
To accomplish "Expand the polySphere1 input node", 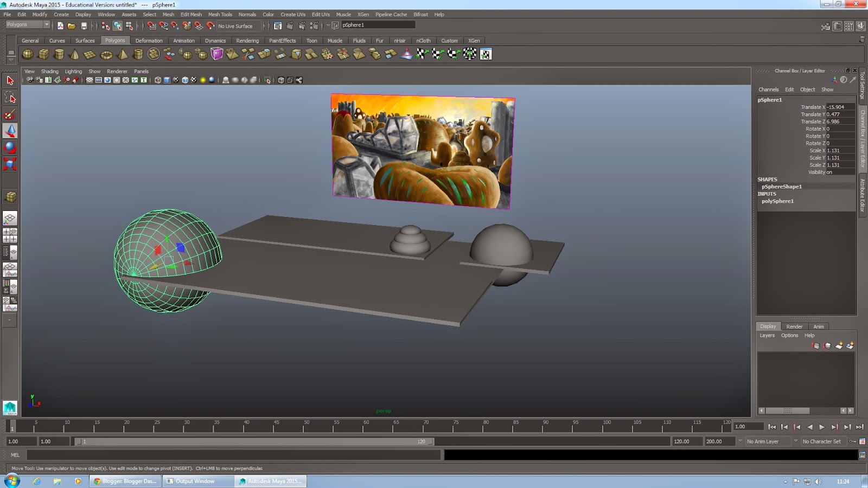I will pos(777,201).
